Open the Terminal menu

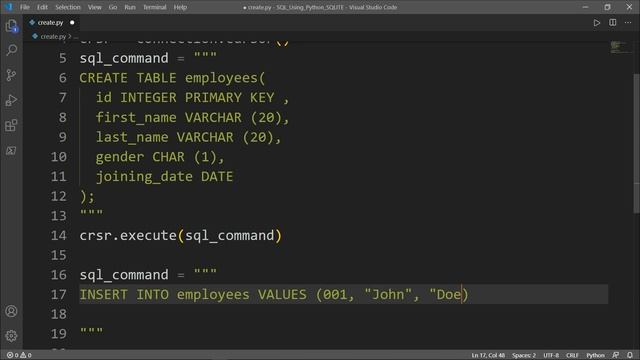(155, 7)
